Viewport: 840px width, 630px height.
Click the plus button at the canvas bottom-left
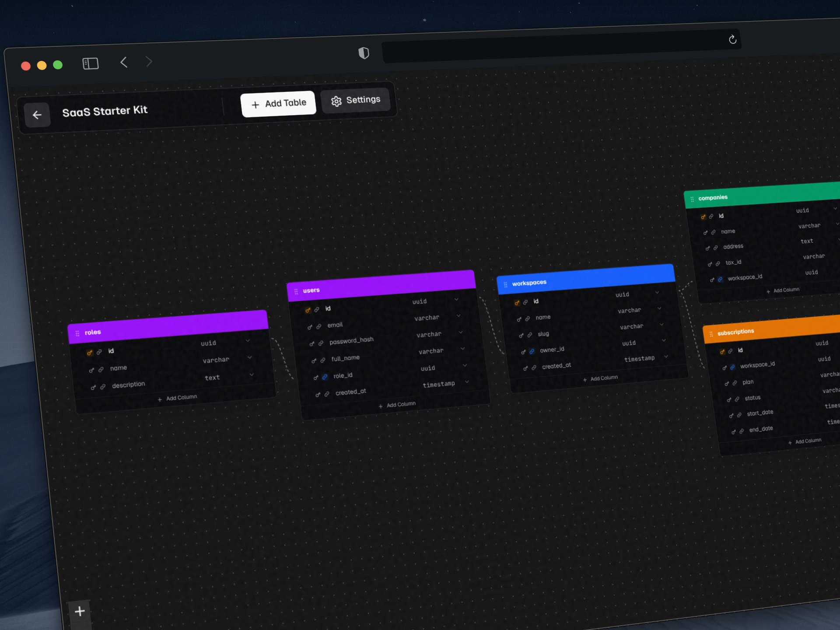(80, 611)
